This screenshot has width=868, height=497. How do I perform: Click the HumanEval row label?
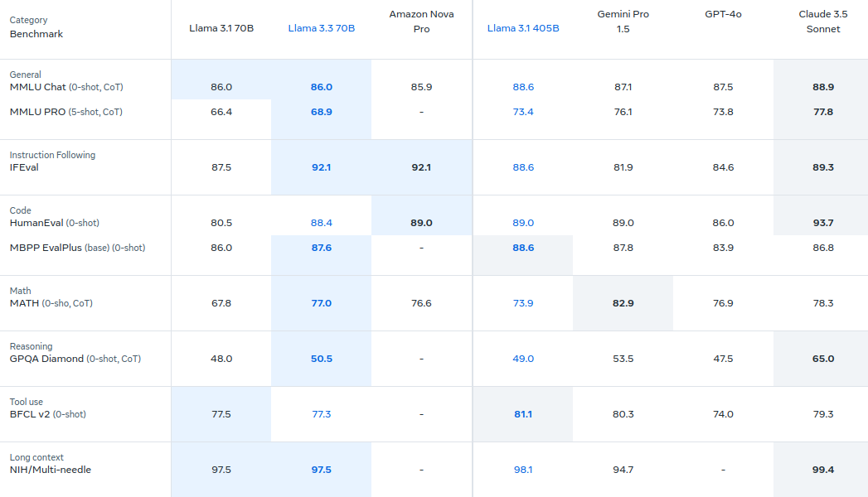point(58,222)
